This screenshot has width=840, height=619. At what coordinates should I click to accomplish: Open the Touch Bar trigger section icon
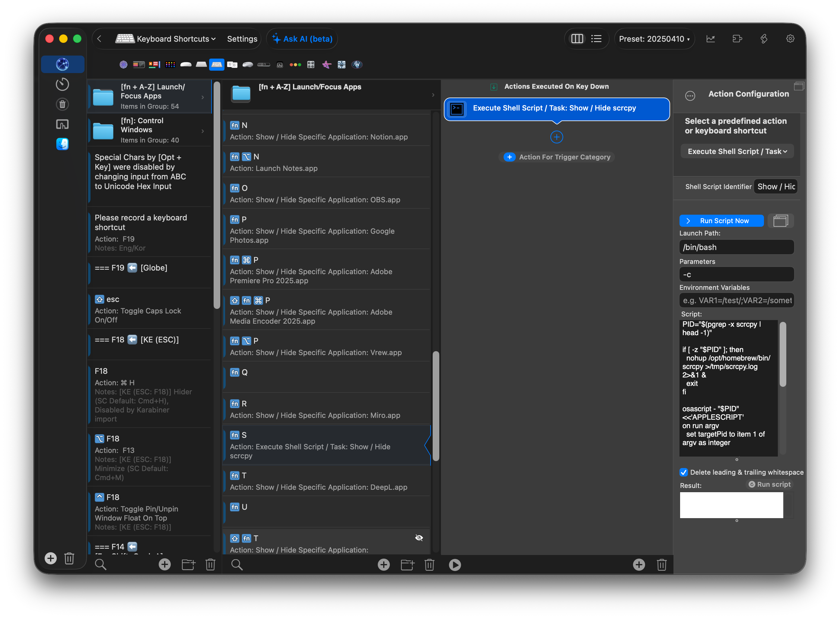coord(139,64)
